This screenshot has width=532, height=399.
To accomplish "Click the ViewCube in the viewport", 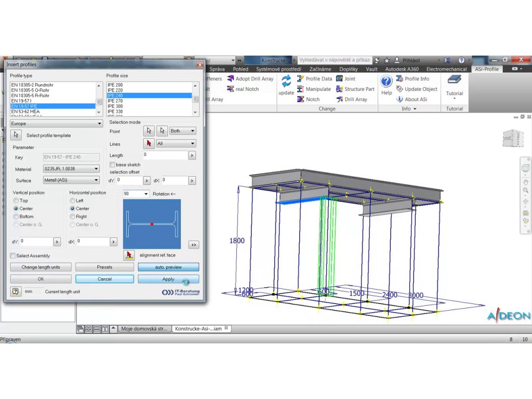I will (513, 138).
